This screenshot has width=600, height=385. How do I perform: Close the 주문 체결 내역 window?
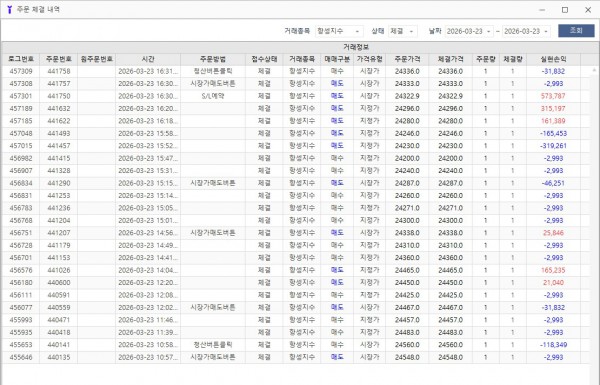click(588, 10)
